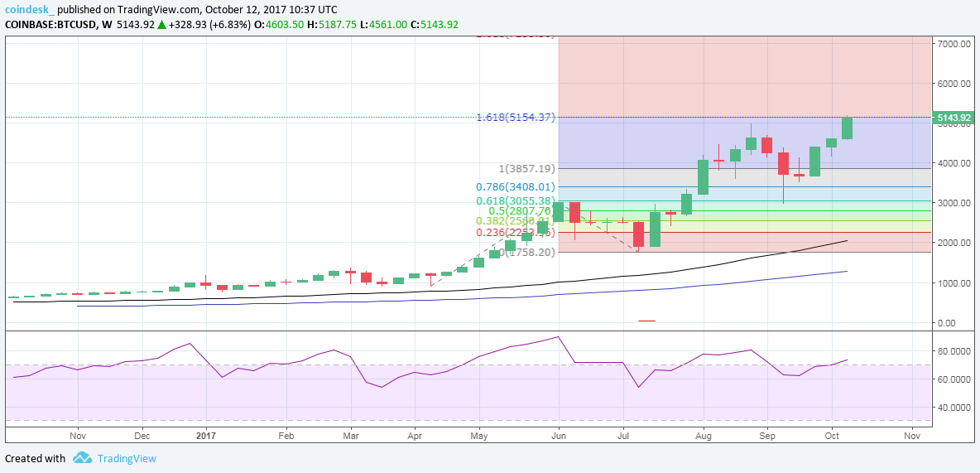Click the 2000.00 price axis label
Screen dimensions: 980x473
pos(955,243)
